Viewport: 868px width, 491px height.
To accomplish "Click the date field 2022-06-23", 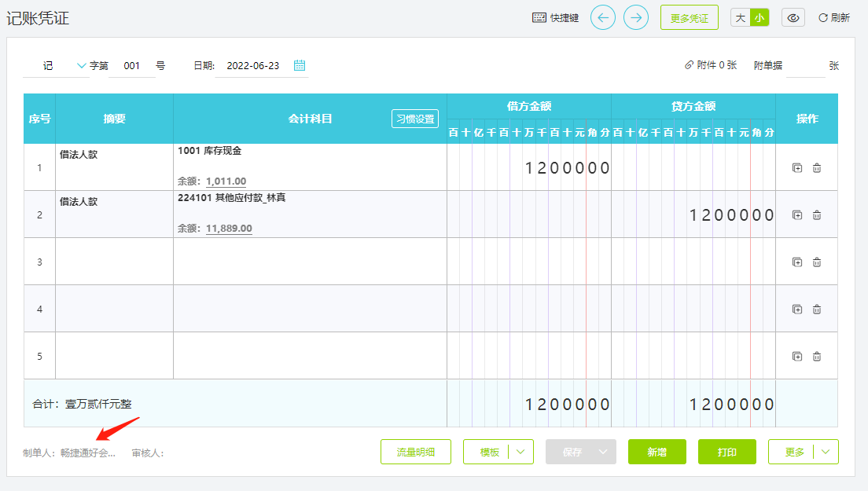I will (x=253, y=66).
